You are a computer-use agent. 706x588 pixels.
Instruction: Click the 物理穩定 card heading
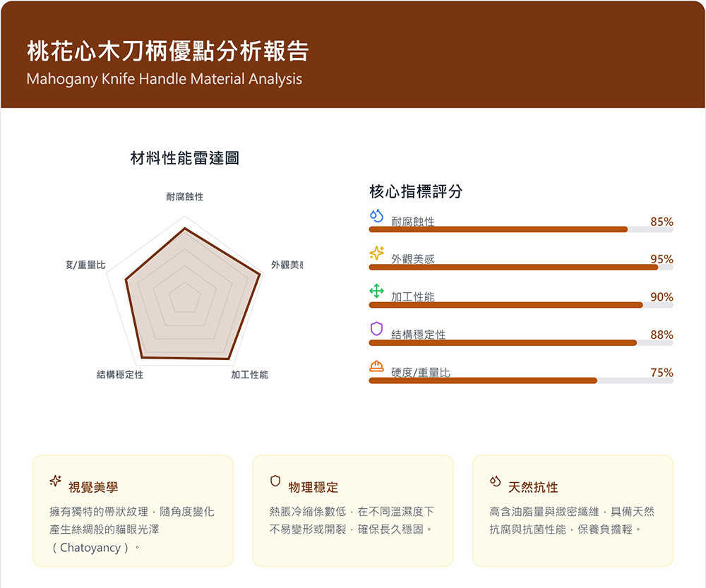pyautogui.click(x=313, y=487)
